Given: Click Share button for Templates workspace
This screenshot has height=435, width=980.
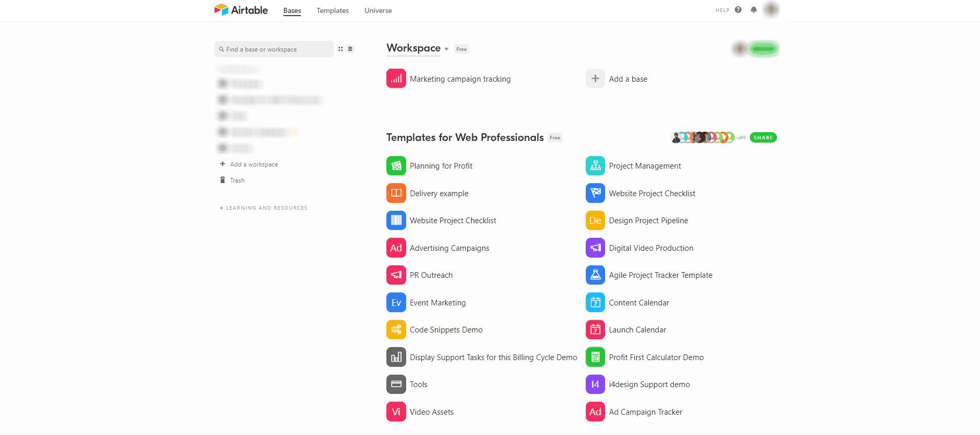Looking at the screenshot, I should click(x=763, y=137).
